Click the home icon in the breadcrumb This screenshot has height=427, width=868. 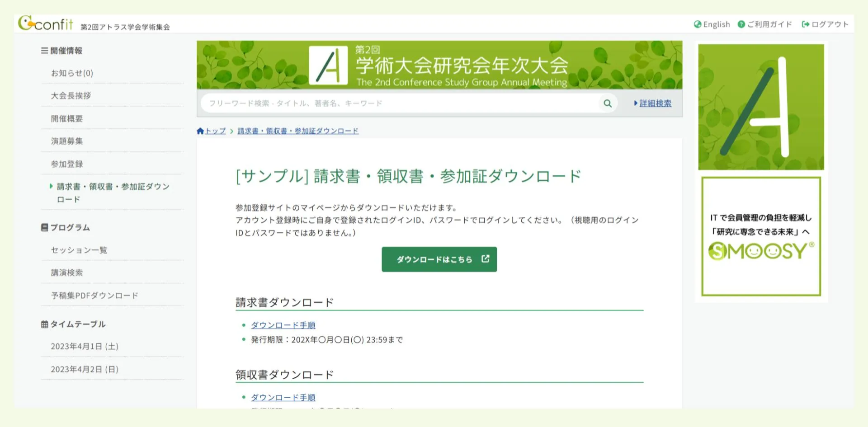click(x=200, y=131)
